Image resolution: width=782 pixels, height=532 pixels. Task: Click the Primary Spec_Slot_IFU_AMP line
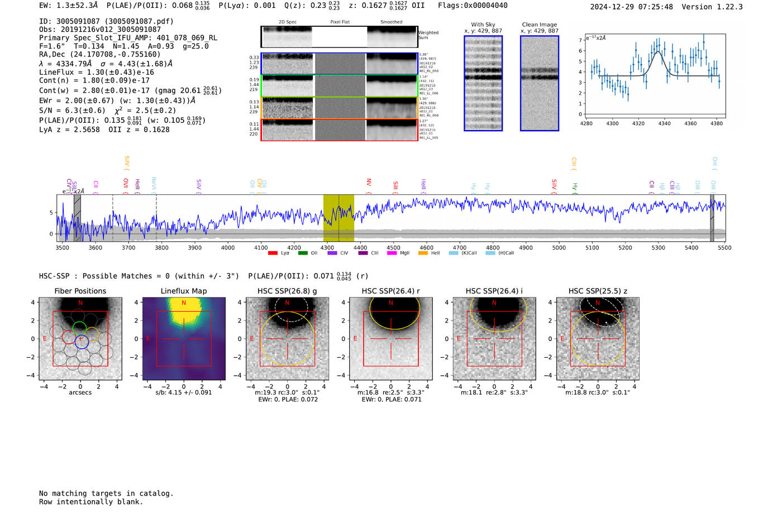pyautogui.click(x=128, y=38)
